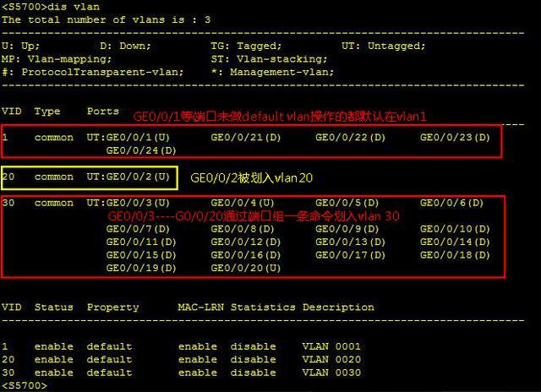Click port GE0/0/4(U)

(243, 203)
